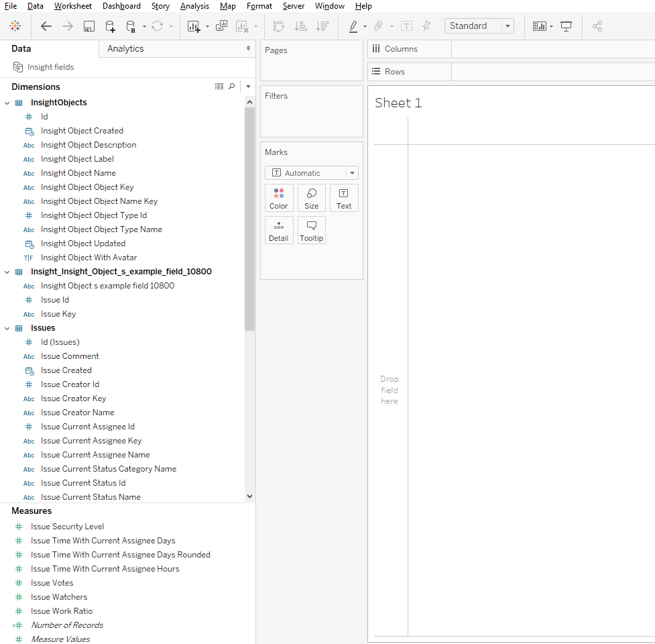Click the Save workbook icon
Image resolution: width=655 pixels, height=644 pixels.
pos(88,26)
